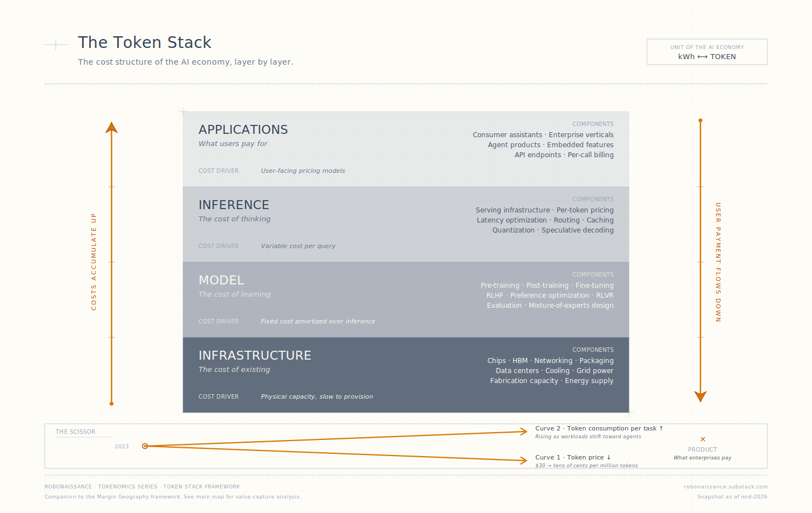812x513 pixels.
Task: Click the Curve 2 Token consumption label
Action: tap(599, 428)
